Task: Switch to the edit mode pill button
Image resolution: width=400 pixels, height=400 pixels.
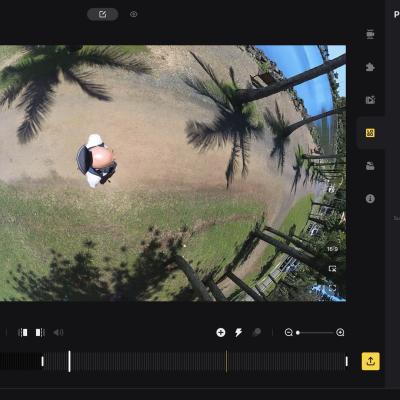Action: (x=103, y=14)
